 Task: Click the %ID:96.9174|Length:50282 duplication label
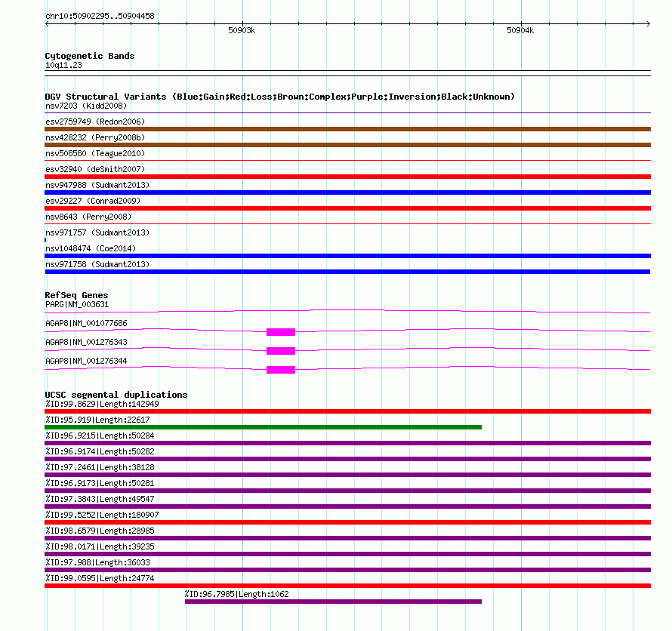(x=100, y=451)
